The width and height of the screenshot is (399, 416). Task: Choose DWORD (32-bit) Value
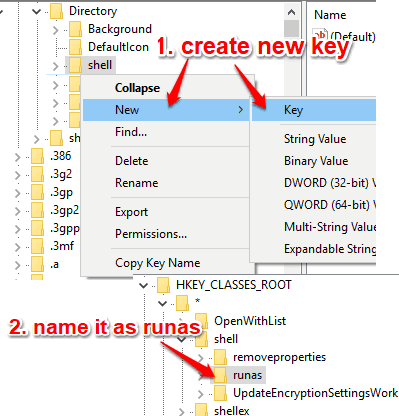tap(314, 183)
